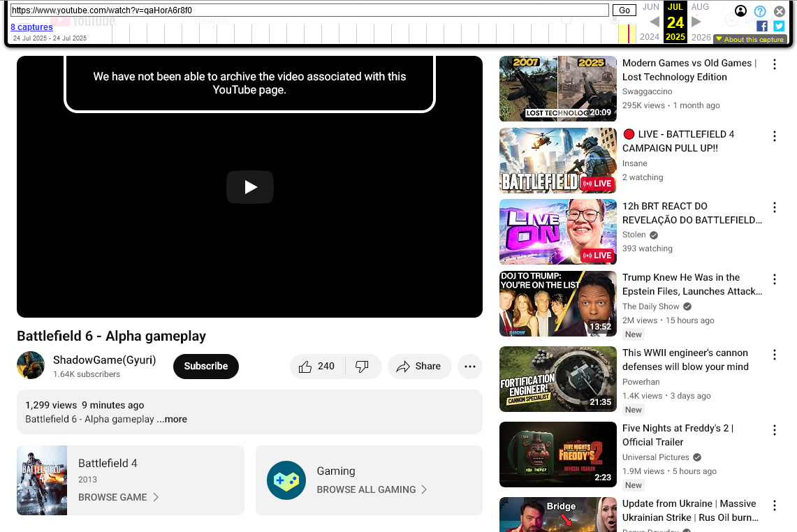797x532 pixels.
Task: Open 'This WWII engineer's cannon' title
Action: tap(685, 360)
